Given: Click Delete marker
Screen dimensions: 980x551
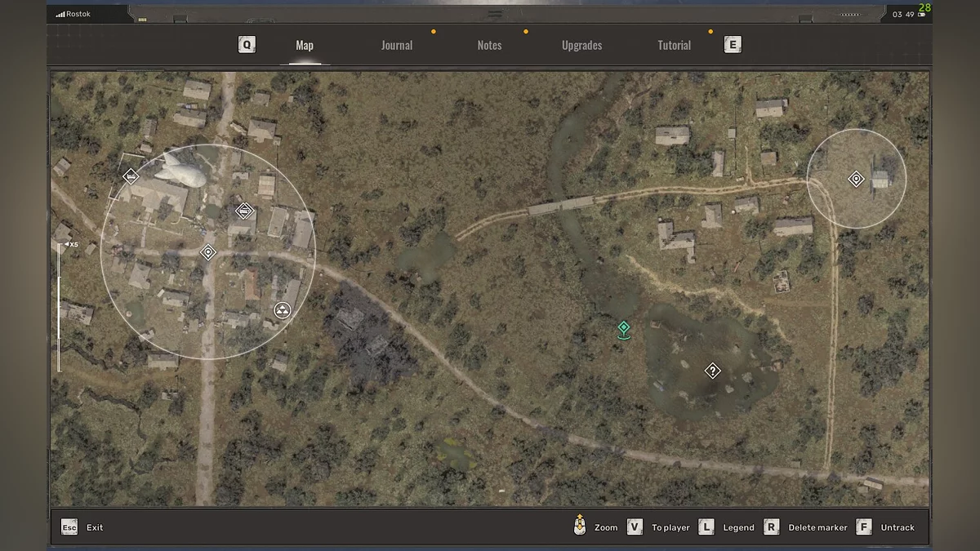Looking at the screenshot, I should point(817,527).
